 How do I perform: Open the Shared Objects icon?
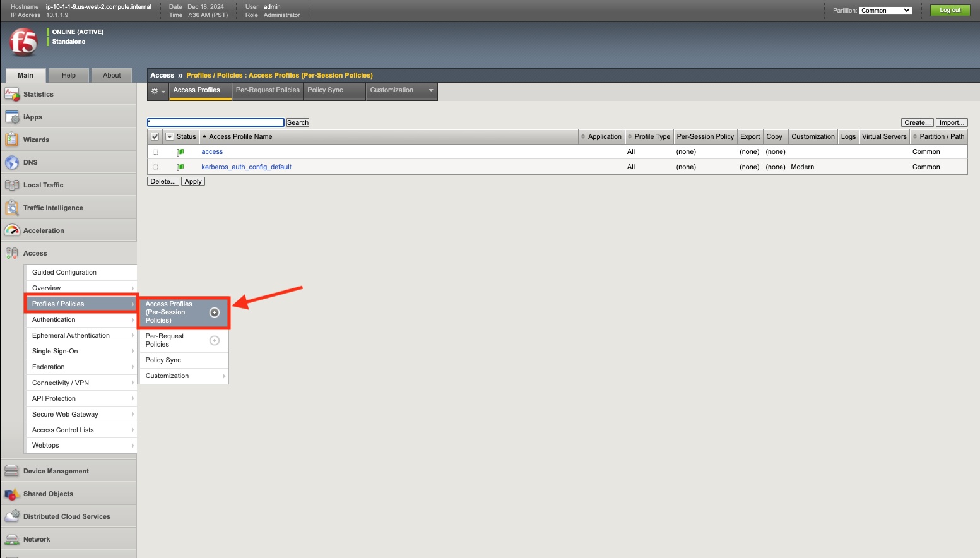click(12, 494)
